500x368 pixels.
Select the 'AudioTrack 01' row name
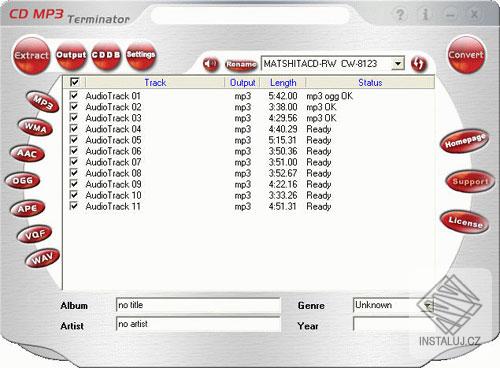[x=113, y=96]
